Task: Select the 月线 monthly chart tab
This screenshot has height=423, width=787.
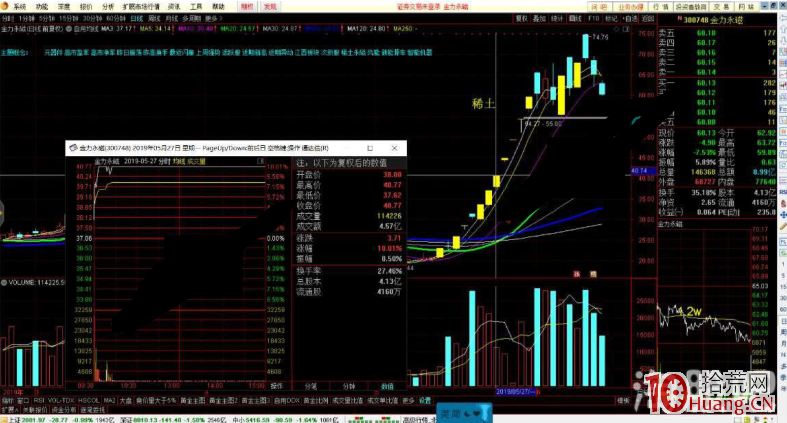Action: 172,19
